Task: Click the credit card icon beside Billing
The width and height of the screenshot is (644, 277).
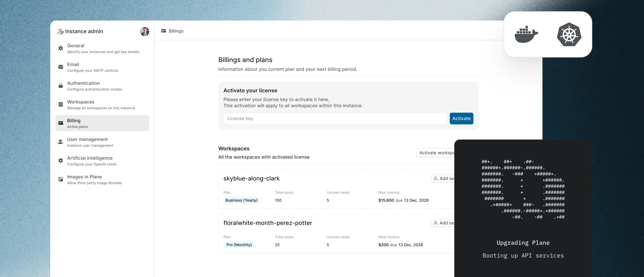Action: coord(61,123)
